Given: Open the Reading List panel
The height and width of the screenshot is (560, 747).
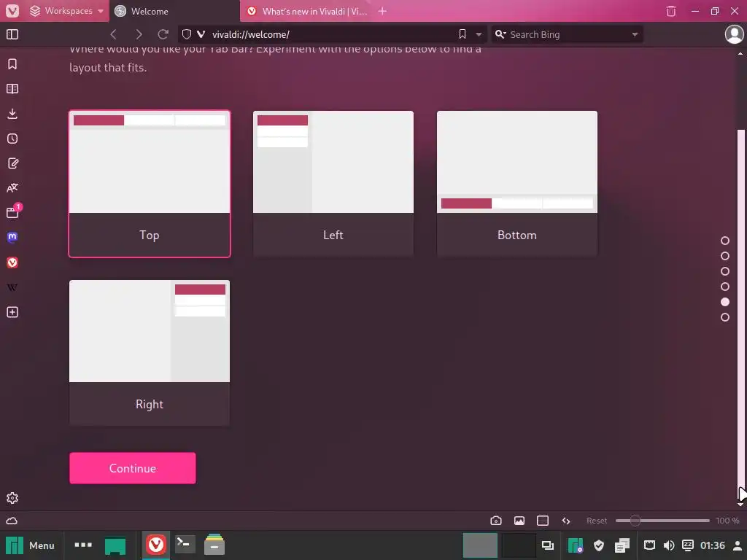Looking at the screenshot, I should tap(12, 89).
